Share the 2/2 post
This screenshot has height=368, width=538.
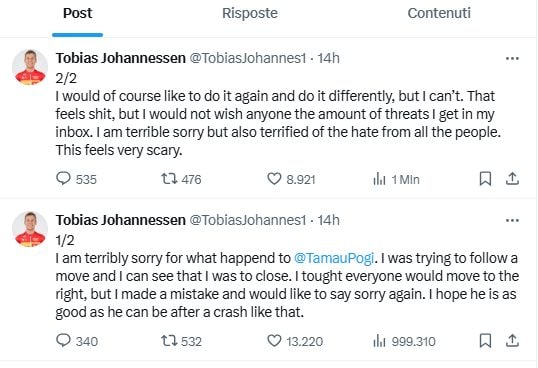pyautogui.click(x=512, y=179)
